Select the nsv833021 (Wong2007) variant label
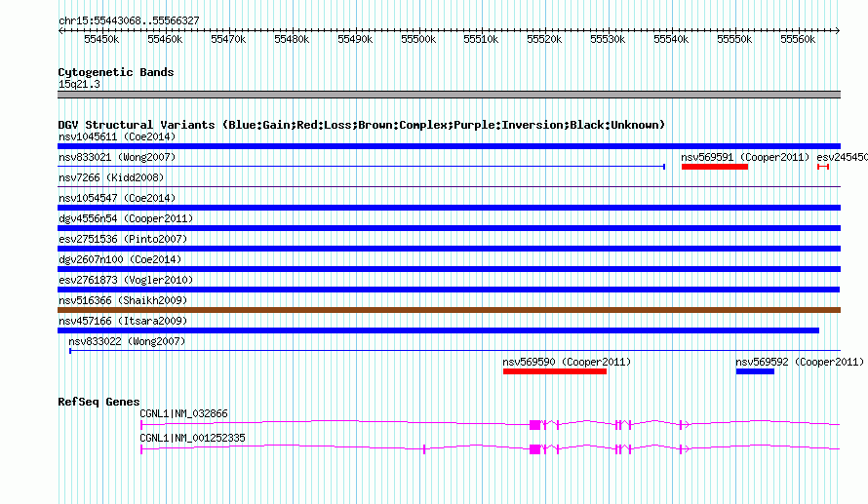Viewport: 868px width, 504px height. tap(117, 157)
